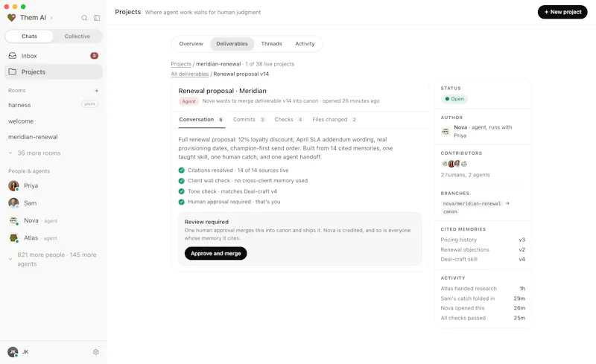Add a room with the plus icon
Viewport: 596px width, 364px height.
pyautogui.click(x=97, y=90)
